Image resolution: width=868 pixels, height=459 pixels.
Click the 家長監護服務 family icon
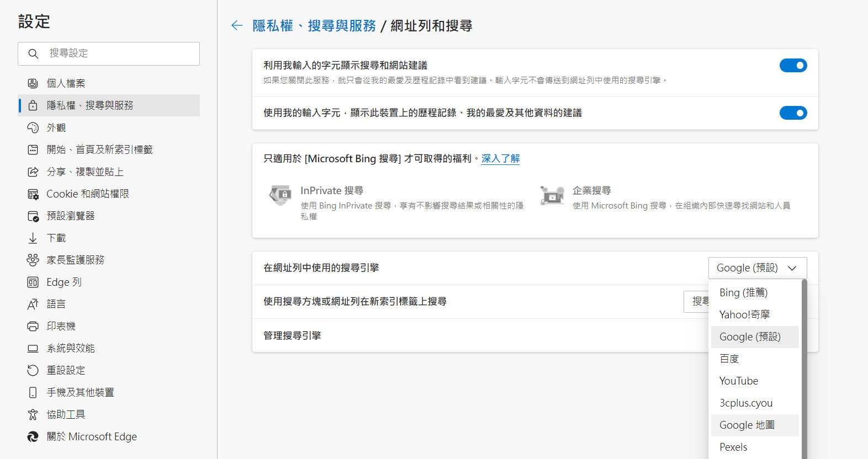[33, 260]
